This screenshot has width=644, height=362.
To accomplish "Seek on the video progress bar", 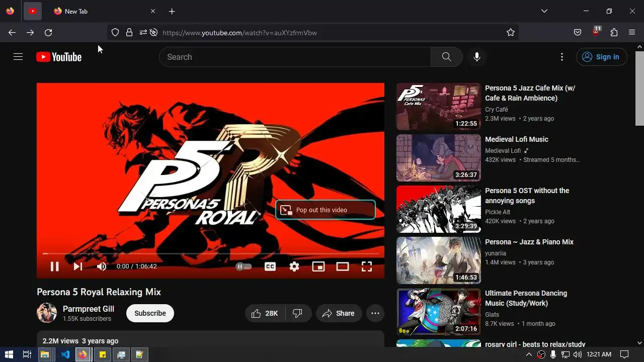I will click(210, 253).
